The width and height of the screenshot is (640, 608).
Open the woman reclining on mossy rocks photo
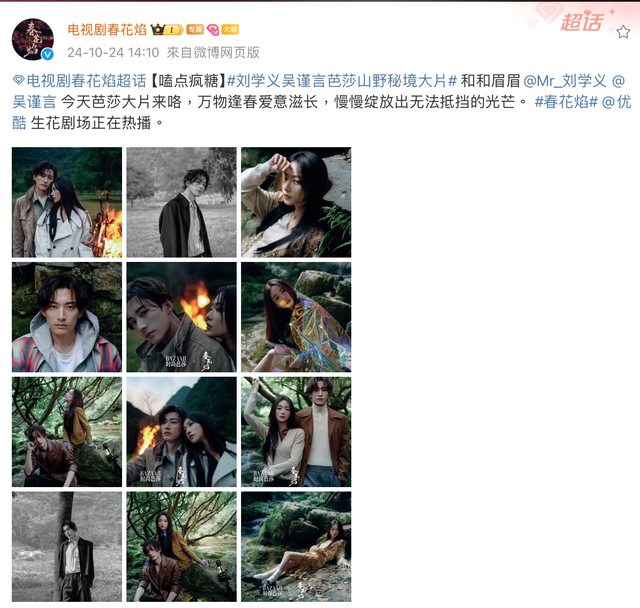[x=296, y=546]
